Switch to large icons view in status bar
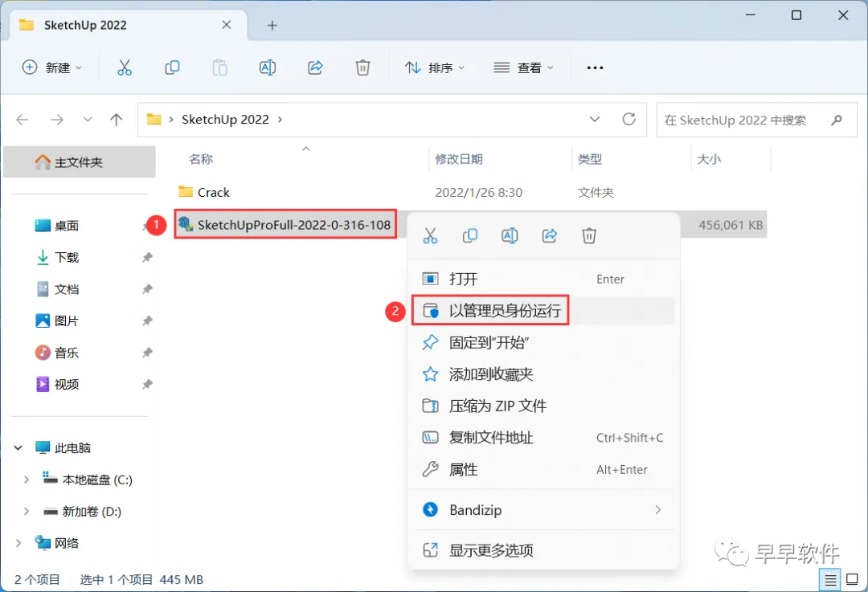The image size is (868, 592). (x=853, y=580)
